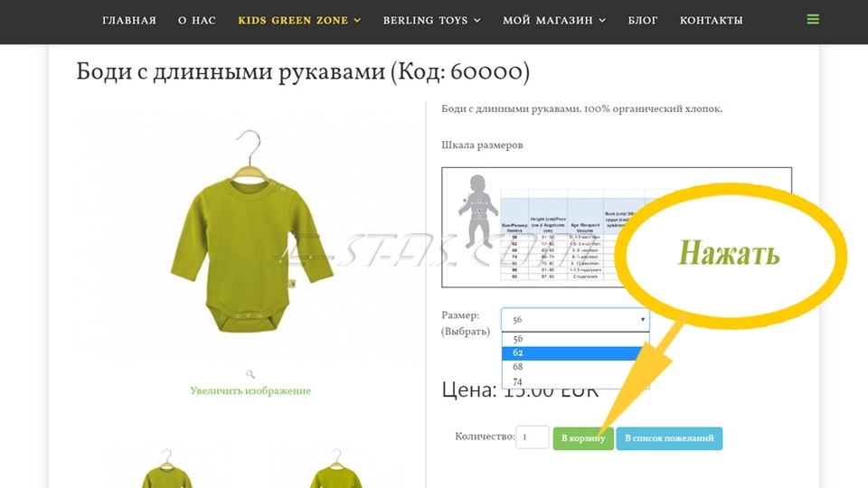Click В список пожеланий button
This screenshot has height=488, width=868.
click(669, 438)
